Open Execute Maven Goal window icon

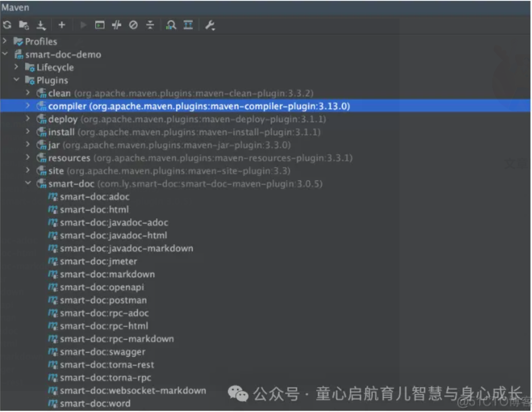(x=100, y=25)
